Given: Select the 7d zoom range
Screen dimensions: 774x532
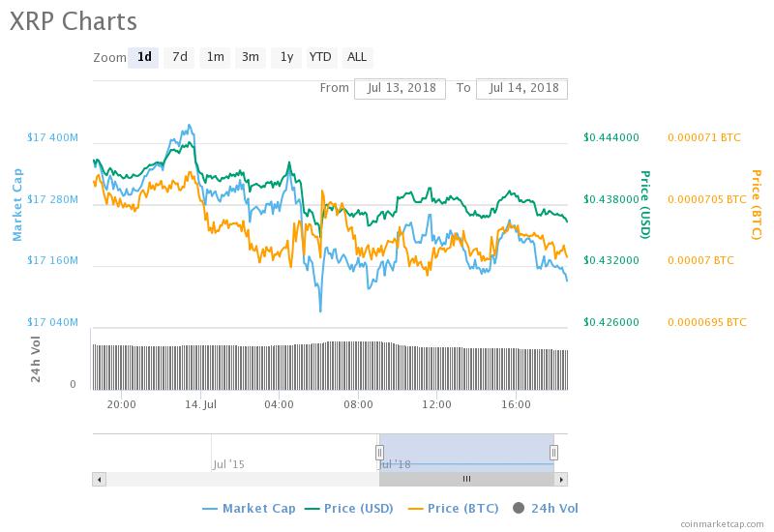Looking at the screenshot, I should (179, 57).
